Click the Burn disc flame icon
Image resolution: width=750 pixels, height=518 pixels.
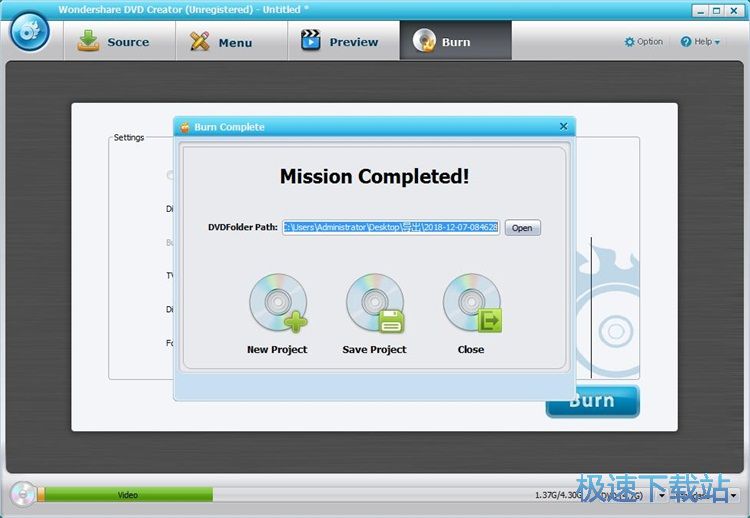pyautogui.click(x=424, y=40)
